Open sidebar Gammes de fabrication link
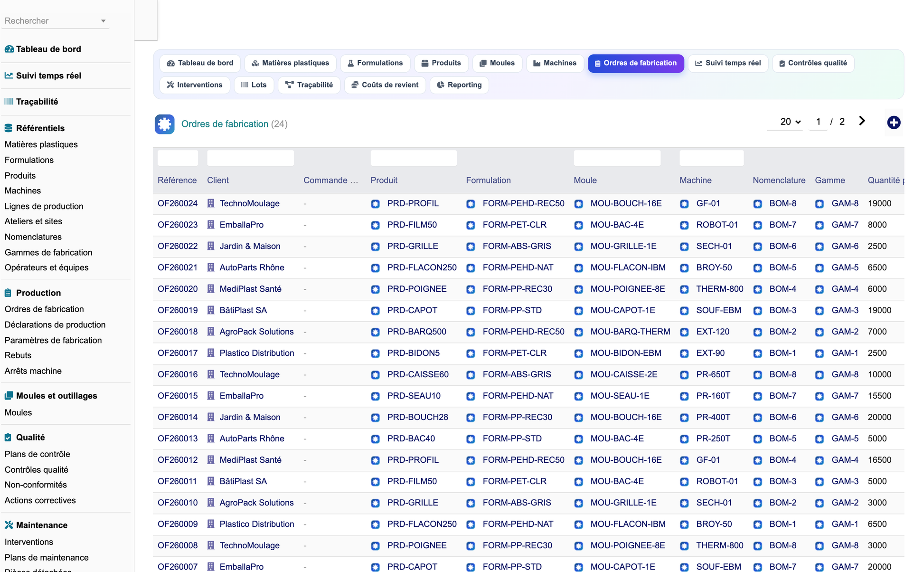Viewport: 924px width, 572px height. point(48,252)
